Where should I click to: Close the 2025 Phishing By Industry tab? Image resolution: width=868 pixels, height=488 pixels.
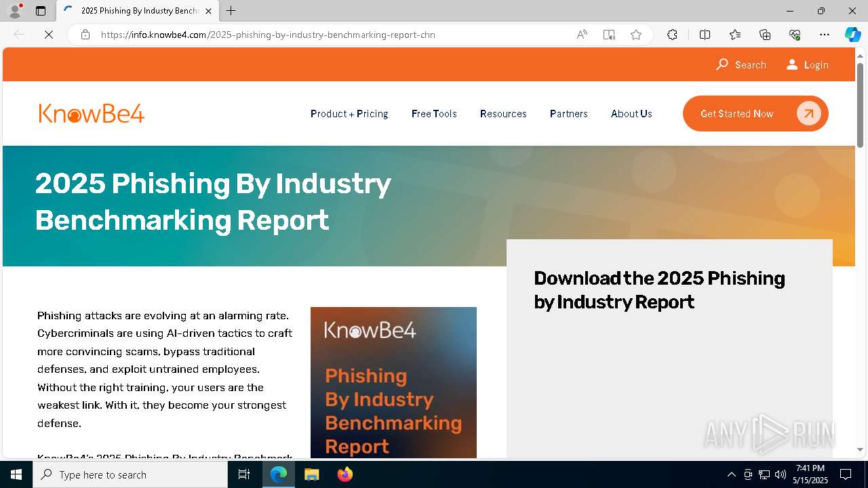point(208,11)
